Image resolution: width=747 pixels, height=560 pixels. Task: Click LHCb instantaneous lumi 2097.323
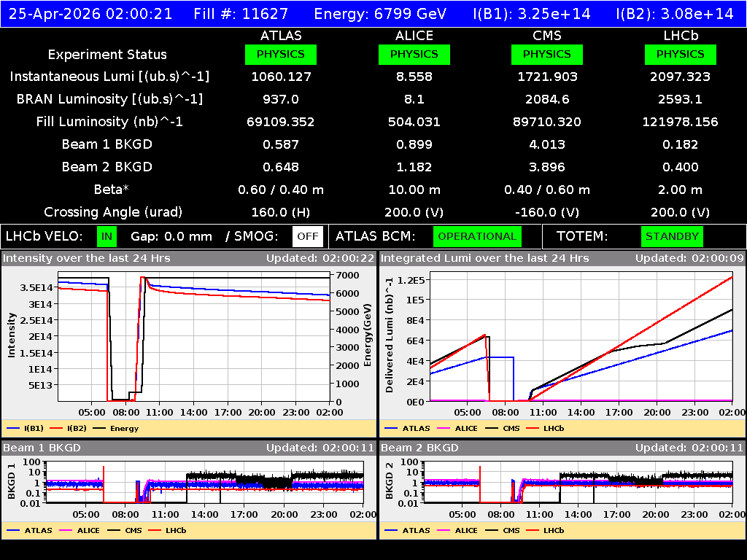pos(681,77)
